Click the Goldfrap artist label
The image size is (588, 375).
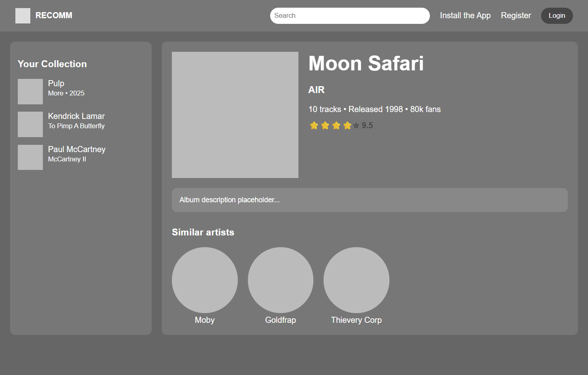point(281,320)
